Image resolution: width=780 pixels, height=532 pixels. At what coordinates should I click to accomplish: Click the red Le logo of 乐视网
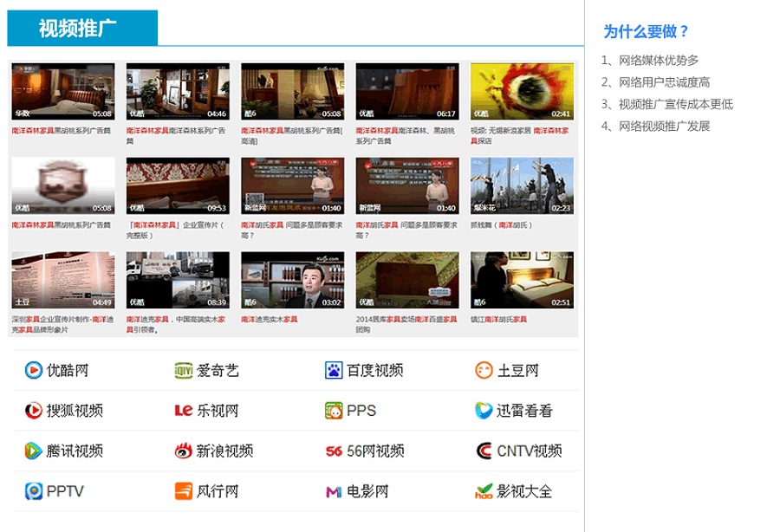(x=184, y=411)
